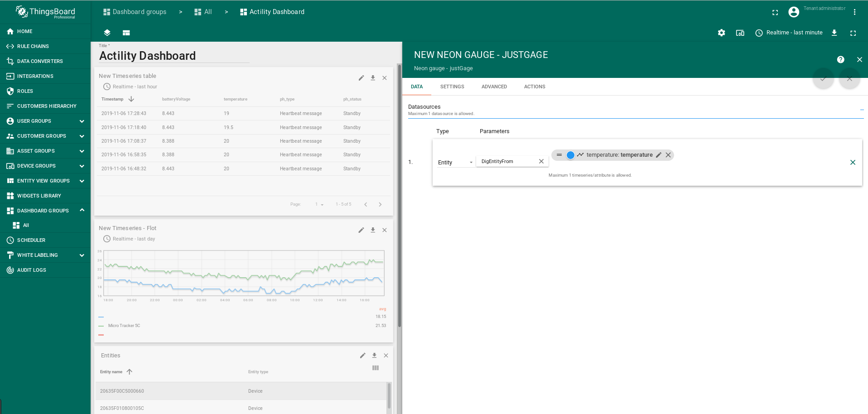Viewport: 868px width, 414px height.
Task: Select entity row 20635F00C5000660
Action: click(241, 391)
